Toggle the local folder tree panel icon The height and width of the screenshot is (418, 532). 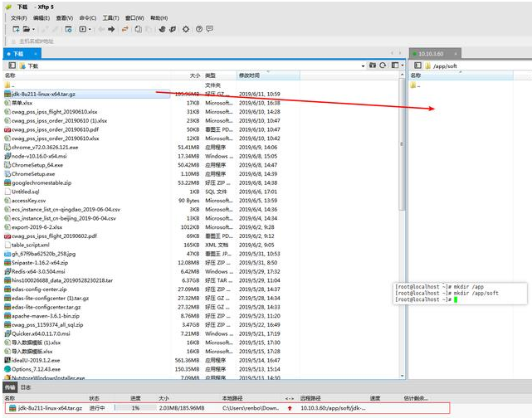pos(12,65)
